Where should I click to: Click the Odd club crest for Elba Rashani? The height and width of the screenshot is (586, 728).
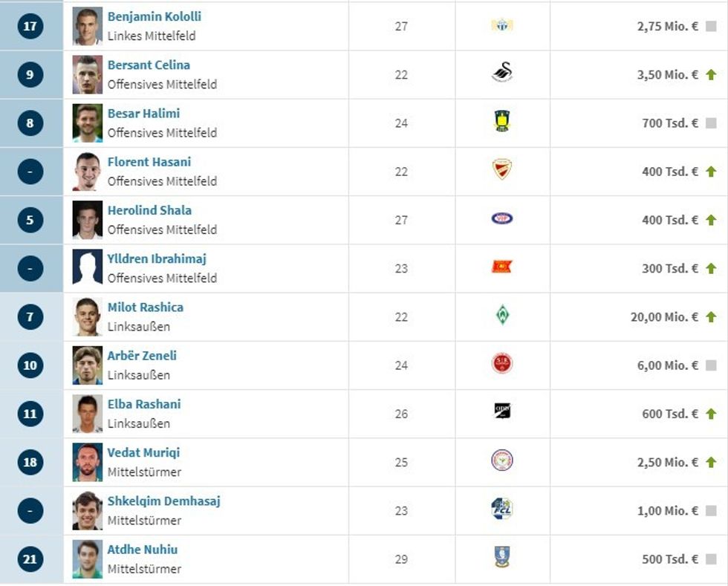502,411
